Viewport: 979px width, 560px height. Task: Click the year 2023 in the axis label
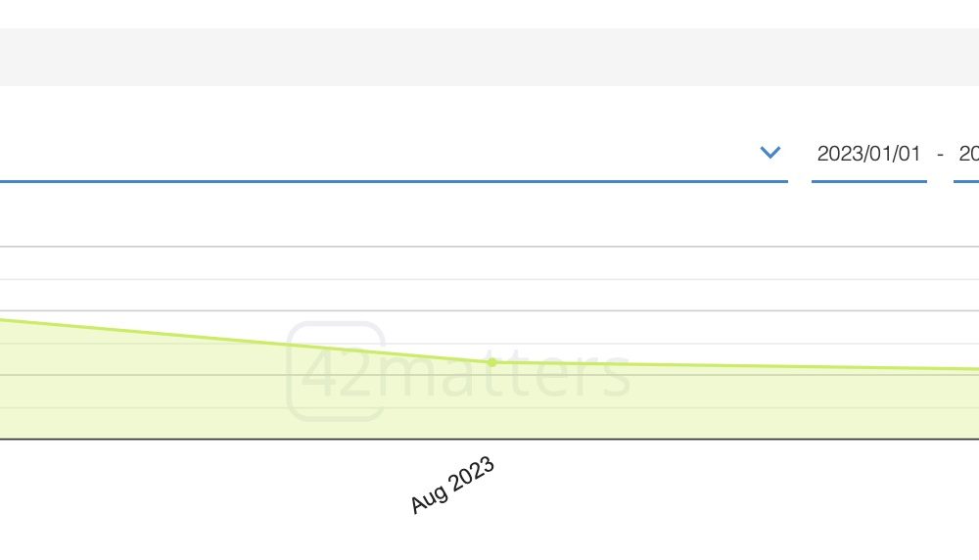(x=472, y=475)
